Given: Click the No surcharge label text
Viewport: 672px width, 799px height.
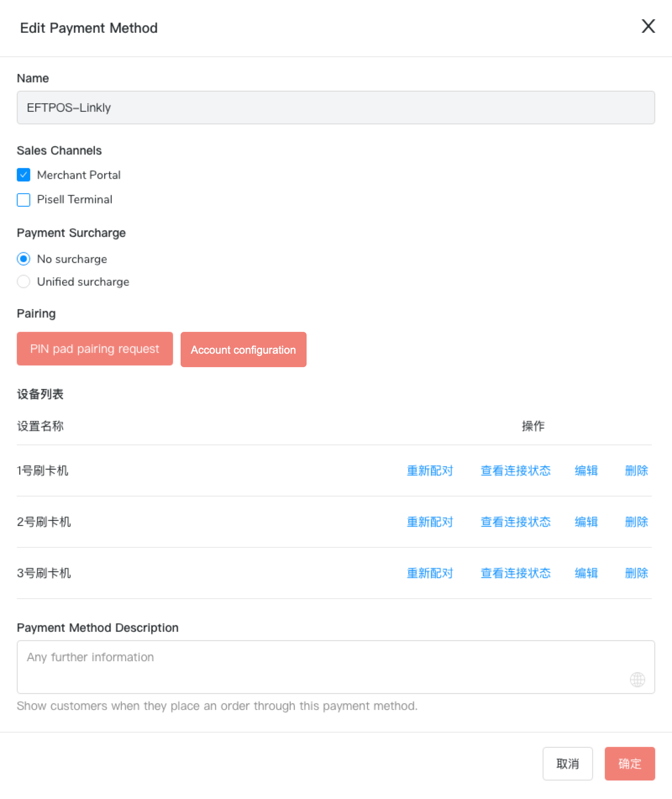Looking at the screenshot, I should (x=72, y=259).
